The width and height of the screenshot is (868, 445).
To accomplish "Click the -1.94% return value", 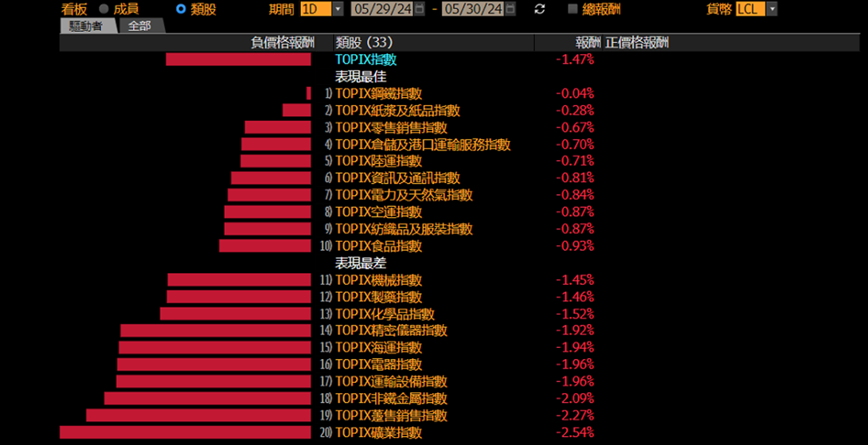I will [x=575, y=348].
